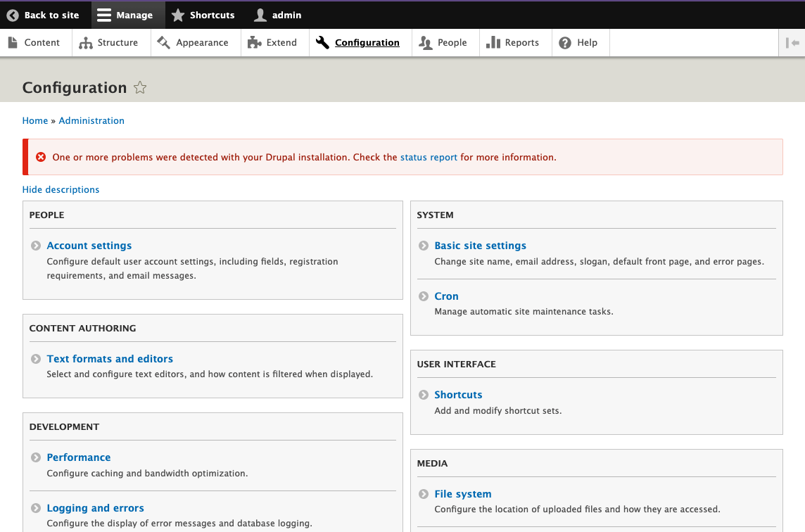Viewport: 805px width, 532px height.
Task: Open the status report link in error message
Action: [429, 157]
